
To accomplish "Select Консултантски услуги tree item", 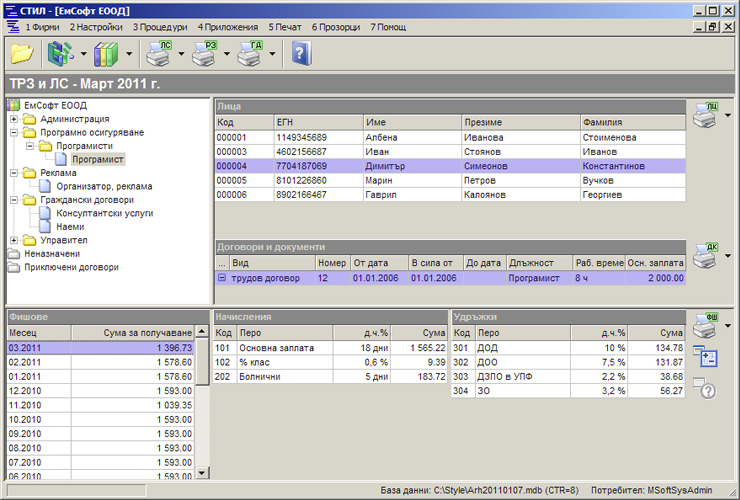I will click(x=105, y=213).
